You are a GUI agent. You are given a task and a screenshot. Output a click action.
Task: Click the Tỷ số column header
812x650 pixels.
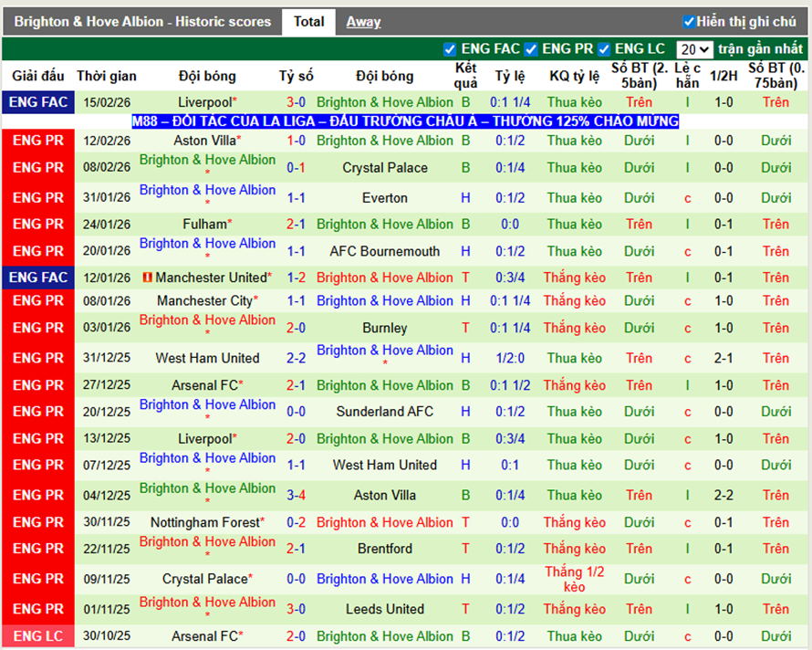pyautogui.click(x=297, y=76)
